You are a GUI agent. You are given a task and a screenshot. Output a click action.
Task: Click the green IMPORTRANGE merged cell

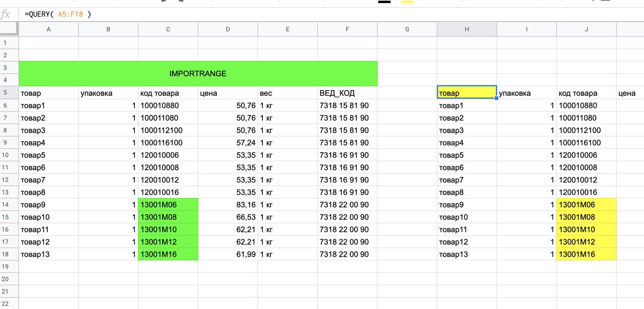coord(198,74)
